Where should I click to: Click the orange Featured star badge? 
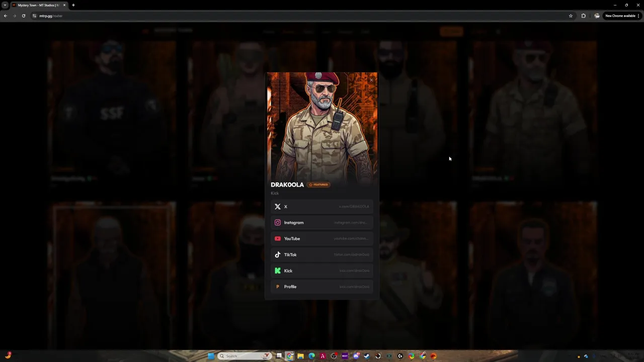pyautogui.click(x=318, y=185)
